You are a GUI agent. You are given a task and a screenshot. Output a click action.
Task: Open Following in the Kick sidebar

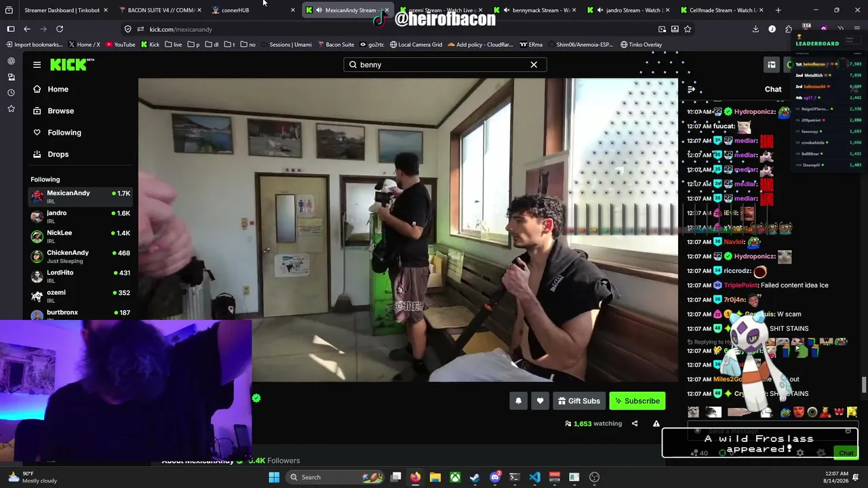click(x=64, y=132)
